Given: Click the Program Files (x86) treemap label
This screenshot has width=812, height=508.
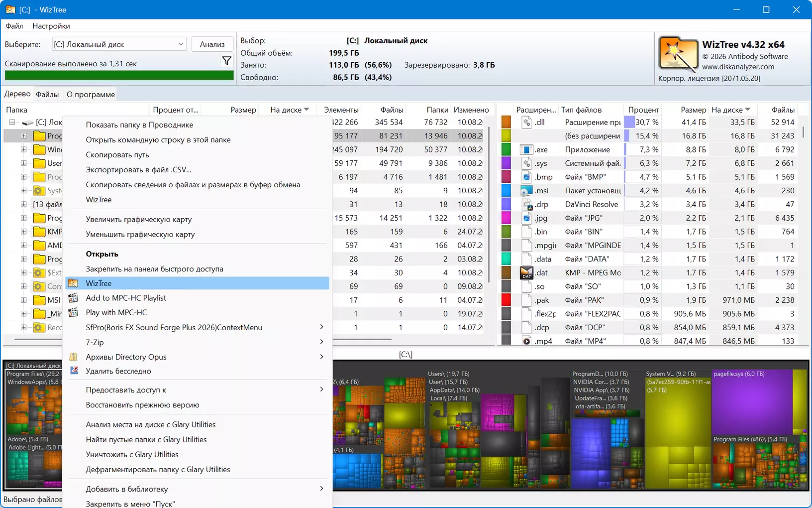Looking at the screenshot, I should coord(750,439).
